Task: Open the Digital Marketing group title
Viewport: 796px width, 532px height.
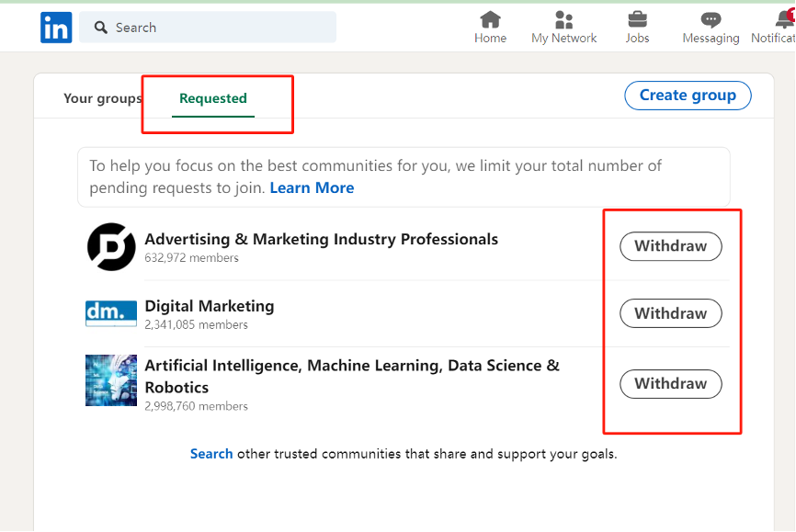Action: [210, 306]
